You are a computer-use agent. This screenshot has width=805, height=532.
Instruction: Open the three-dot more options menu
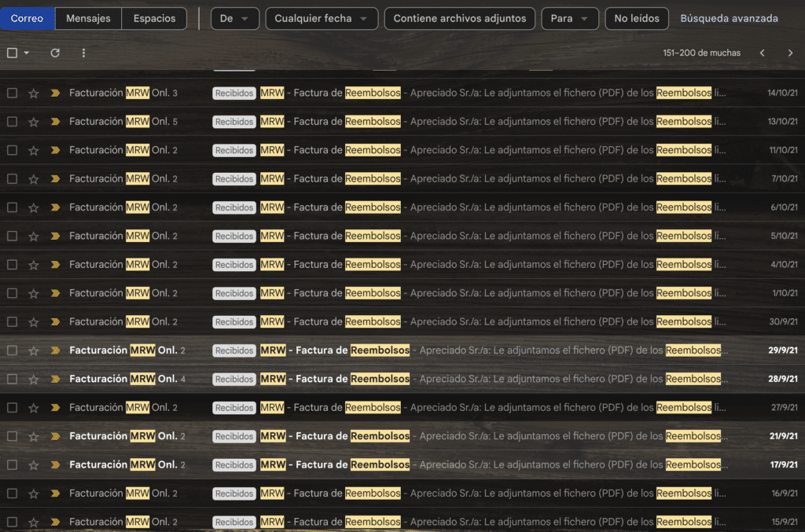[84, 53]
